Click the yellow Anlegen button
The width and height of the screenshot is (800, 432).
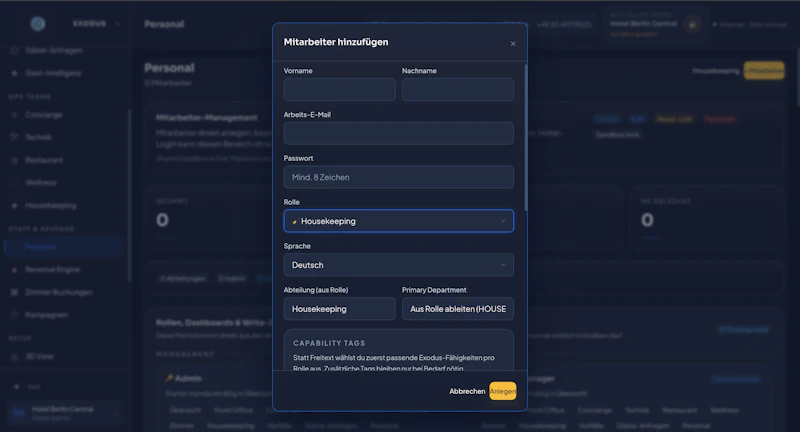coord(503,391)
